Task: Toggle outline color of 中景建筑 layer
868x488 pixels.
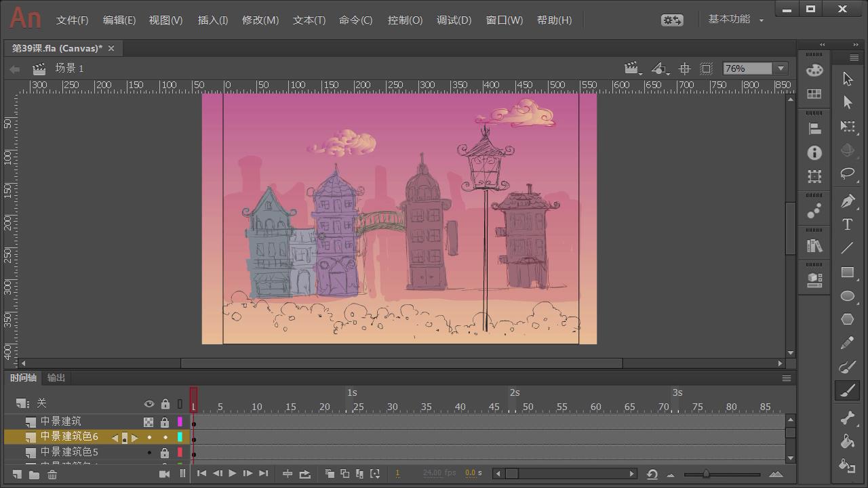Action: 180,422
